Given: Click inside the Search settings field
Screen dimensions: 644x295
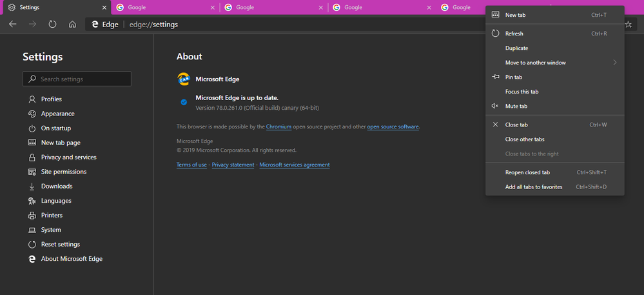Looking at the screenshot, I should (x=77, y=79).
